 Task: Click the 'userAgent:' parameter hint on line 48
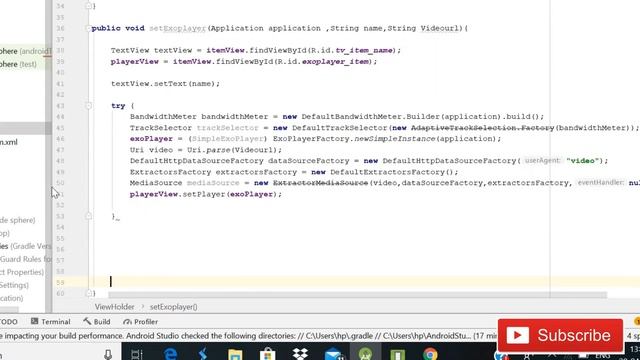(x=542, y=160)
